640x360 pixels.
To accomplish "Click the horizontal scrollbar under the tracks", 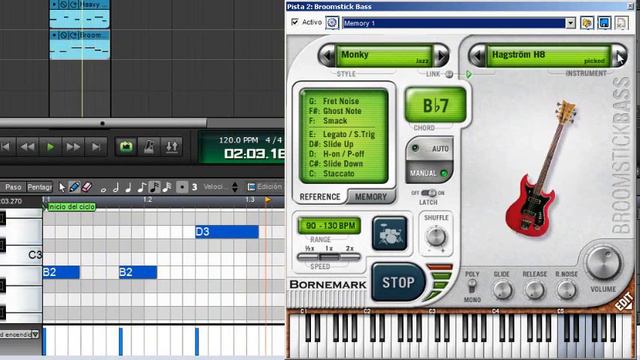I will (103, 123).
